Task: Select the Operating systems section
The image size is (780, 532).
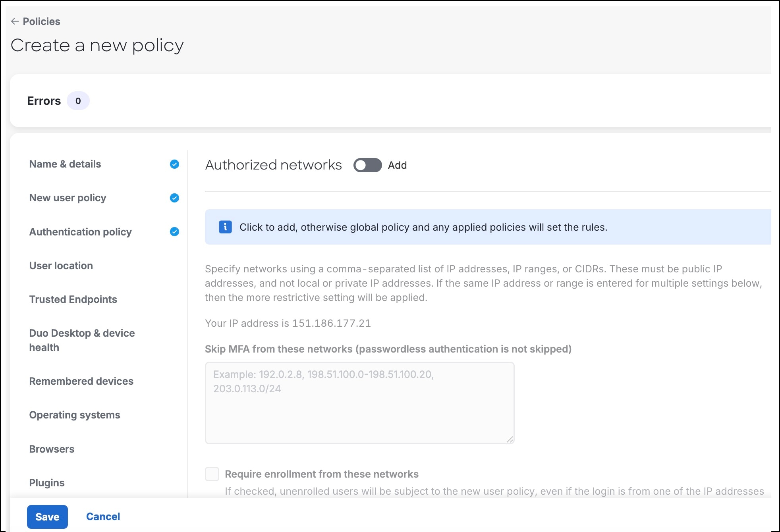Action: point(75,415)
